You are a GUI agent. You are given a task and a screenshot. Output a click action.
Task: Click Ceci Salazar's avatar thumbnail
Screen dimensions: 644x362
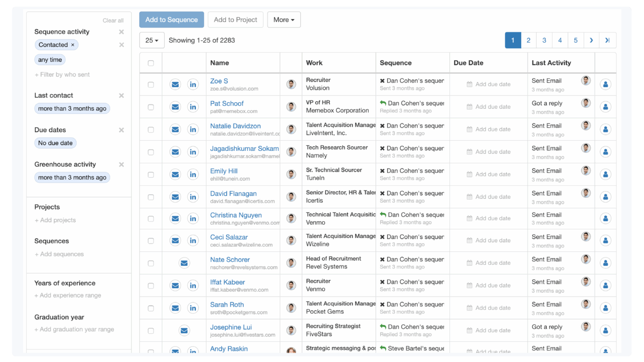(291, 240)
